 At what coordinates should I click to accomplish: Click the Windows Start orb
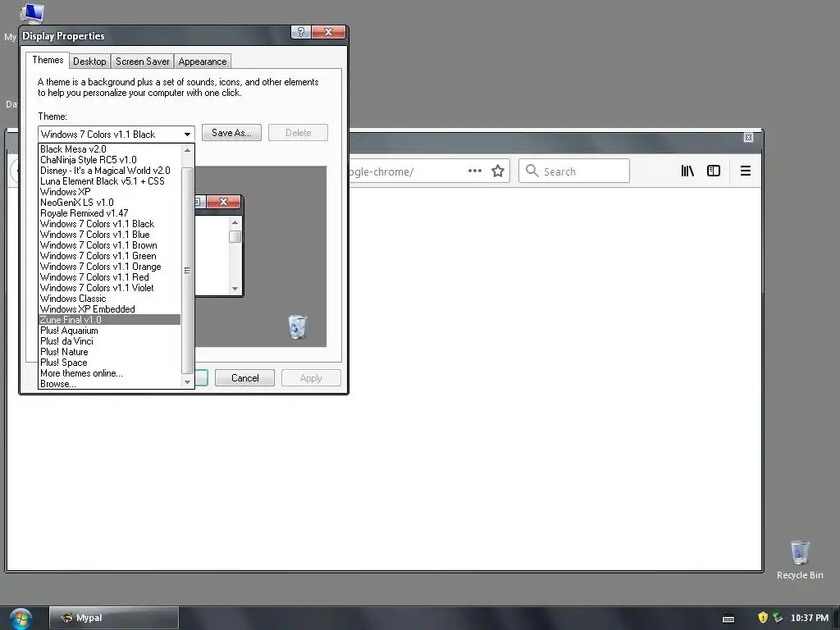coord(21,619)
